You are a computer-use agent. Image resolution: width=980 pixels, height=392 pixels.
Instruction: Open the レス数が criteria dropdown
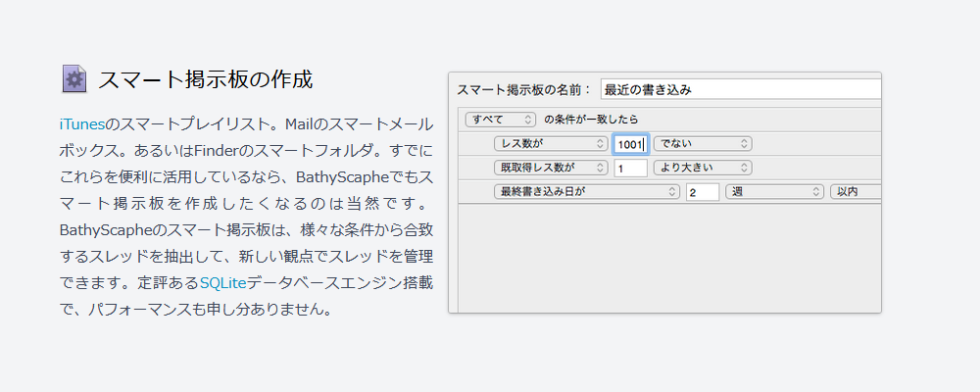pyautogui.click(x=551, y=144)
